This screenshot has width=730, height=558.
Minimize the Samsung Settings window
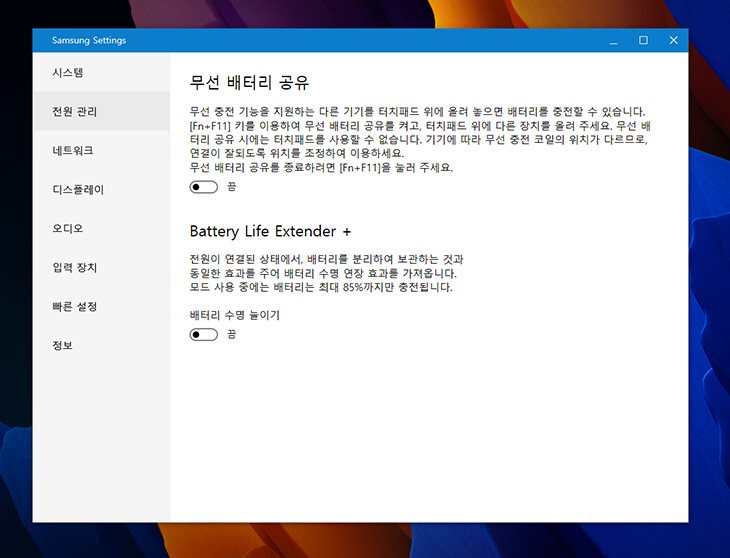click(x=614, y=40)
